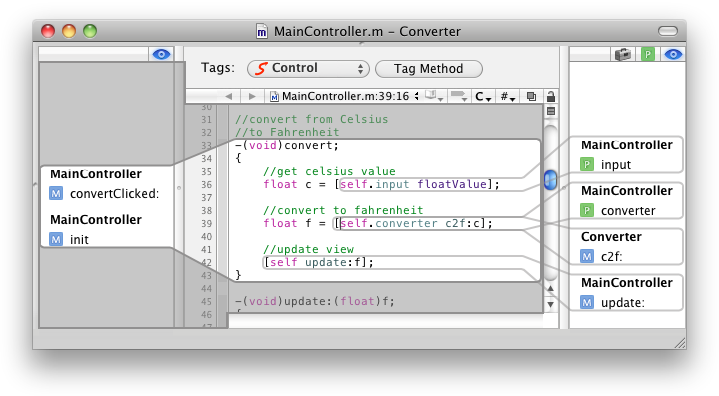Click the [self update:f] call
This screenshot has width=719, height=396.
(x=315, y=263)
